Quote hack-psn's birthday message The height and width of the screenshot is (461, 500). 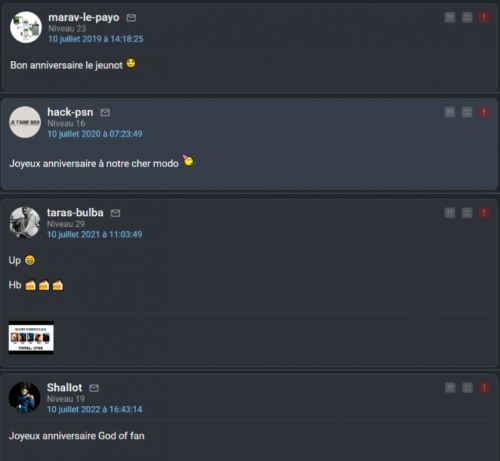click(x=450, y=112)
